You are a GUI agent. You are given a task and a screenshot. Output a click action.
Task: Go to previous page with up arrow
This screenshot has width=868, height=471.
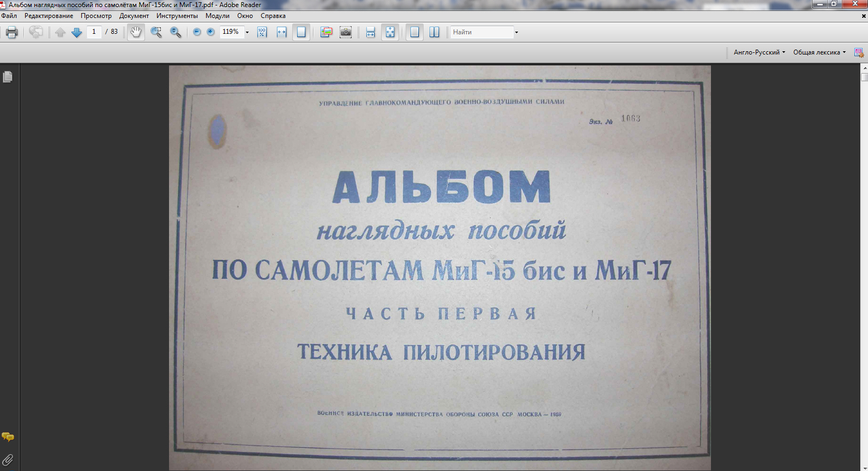click(61, 32)
